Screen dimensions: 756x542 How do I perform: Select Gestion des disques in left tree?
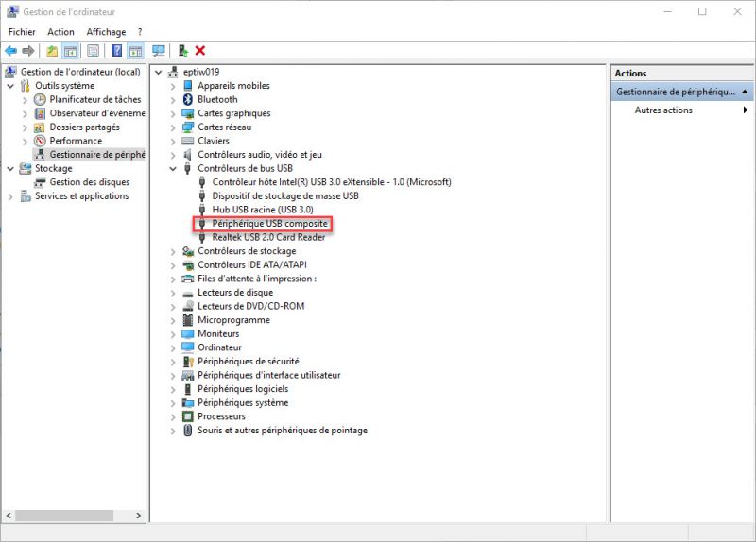[89, 182]
